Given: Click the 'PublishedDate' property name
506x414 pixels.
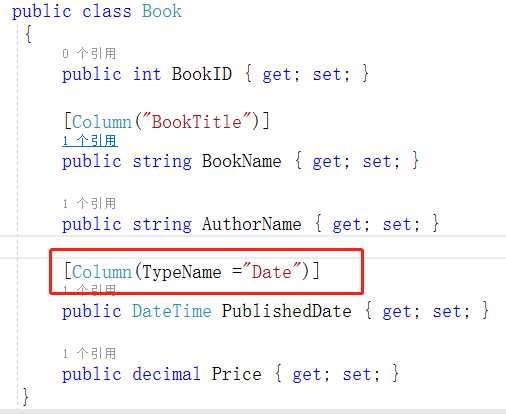Looking at the screenshot, I should (287, 311).
